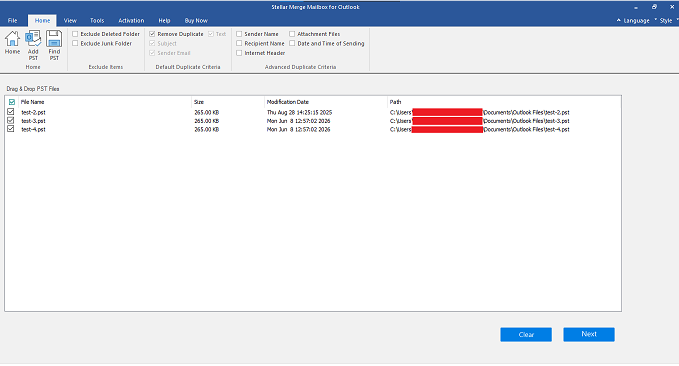Close the Stellar Merge Mailbox window

(672, 7)
